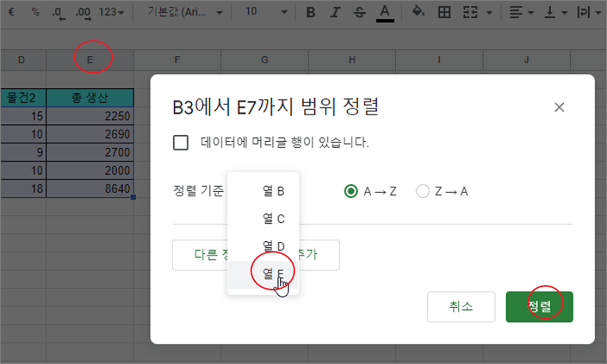Screen dimensions: 607x364
Task: Choose 열 E from the sort list
Action: (x=263, y=274)
